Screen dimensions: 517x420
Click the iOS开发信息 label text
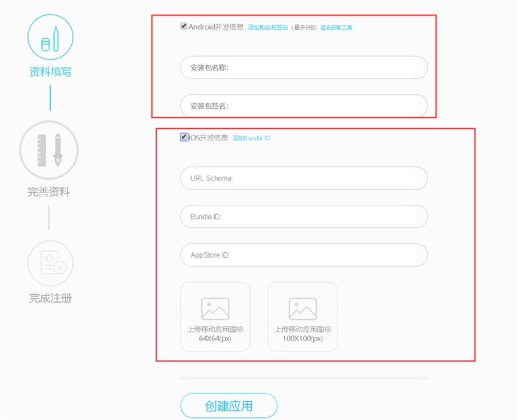208,138
